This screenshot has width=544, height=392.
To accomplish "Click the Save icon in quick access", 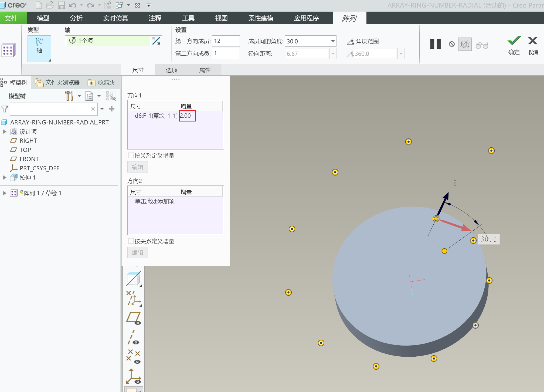I will 61,5.
